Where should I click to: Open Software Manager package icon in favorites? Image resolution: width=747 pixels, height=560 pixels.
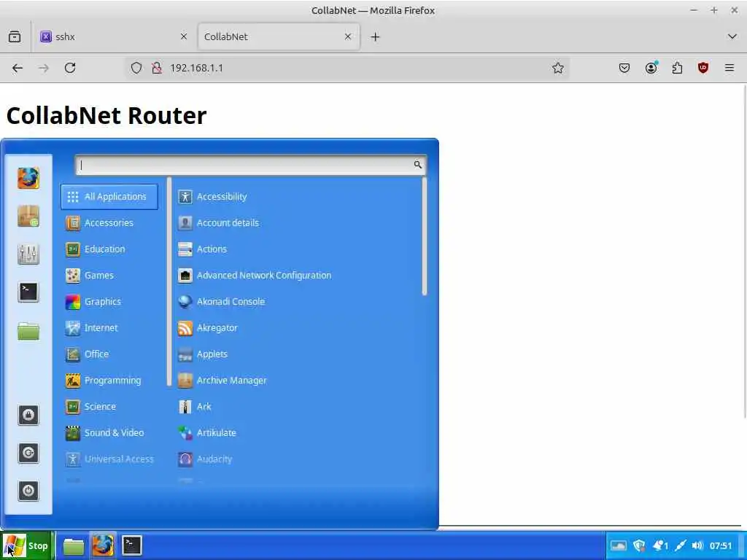coord(28,216)
